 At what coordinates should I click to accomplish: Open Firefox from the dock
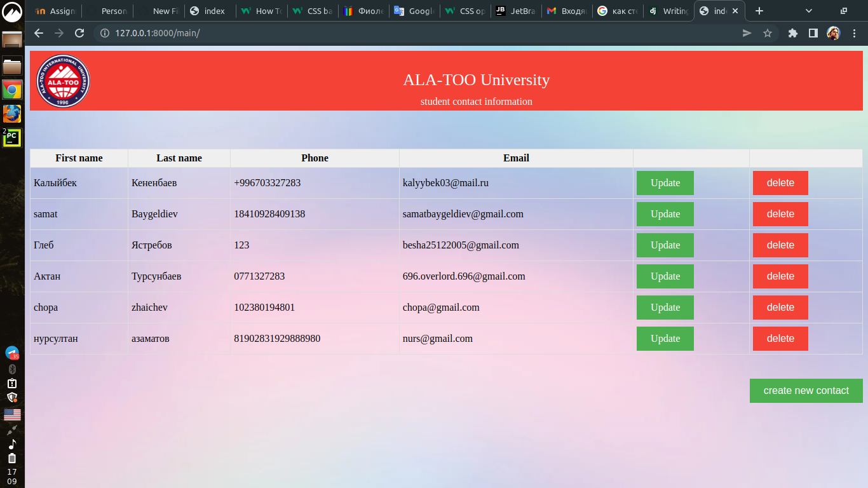tap(12, 114)
